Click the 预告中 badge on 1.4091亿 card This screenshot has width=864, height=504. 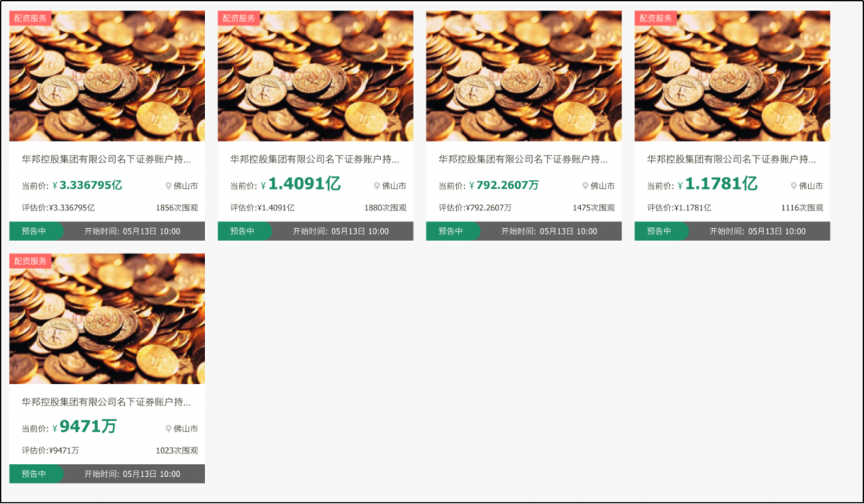242,231
